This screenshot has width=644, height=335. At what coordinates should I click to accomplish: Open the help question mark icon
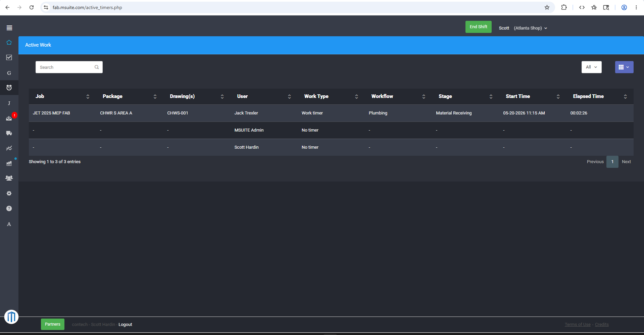[9, 208]
